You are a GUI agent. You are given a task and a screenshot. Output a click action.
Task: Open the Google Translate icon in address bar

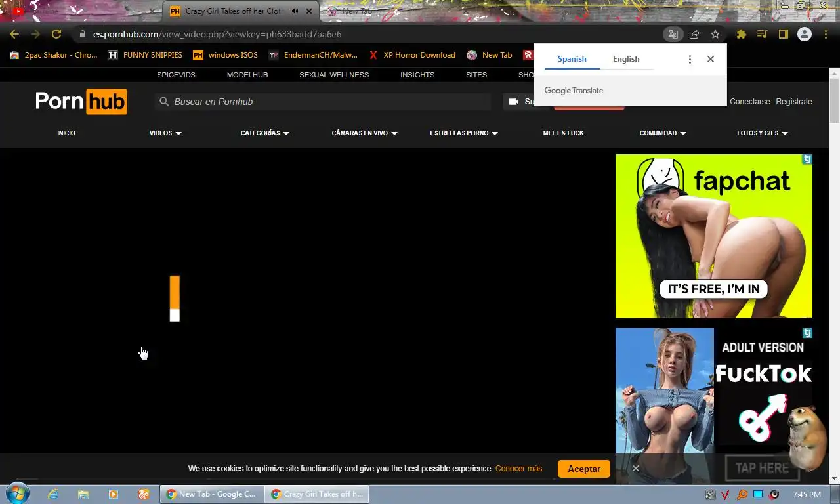pyautogui.click(x=673, y=34)
